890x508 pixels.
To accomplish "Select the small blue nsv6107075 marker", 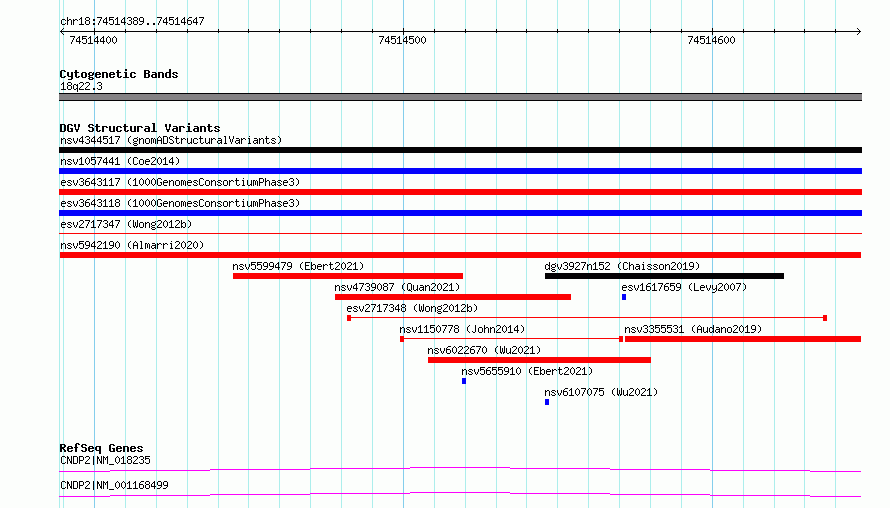I will pyautogui.click(x=547, y=402).
